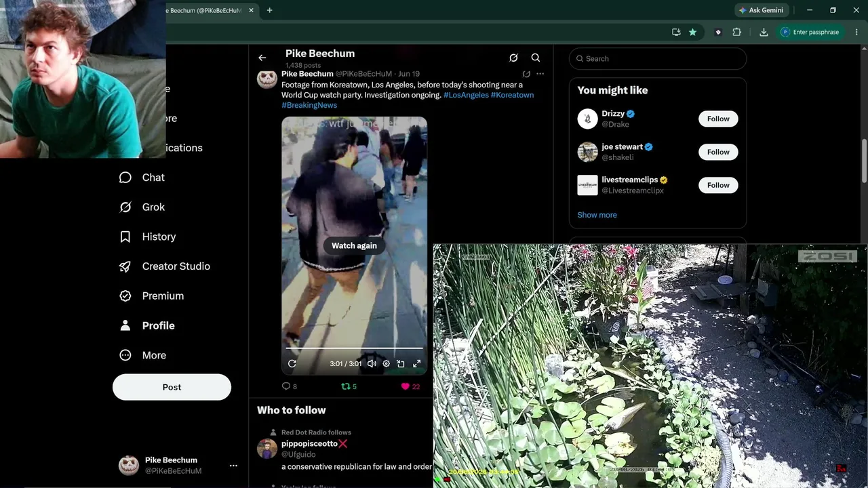Click the Jun 19 post date
The image size is (868, 488).
[409, 74]
